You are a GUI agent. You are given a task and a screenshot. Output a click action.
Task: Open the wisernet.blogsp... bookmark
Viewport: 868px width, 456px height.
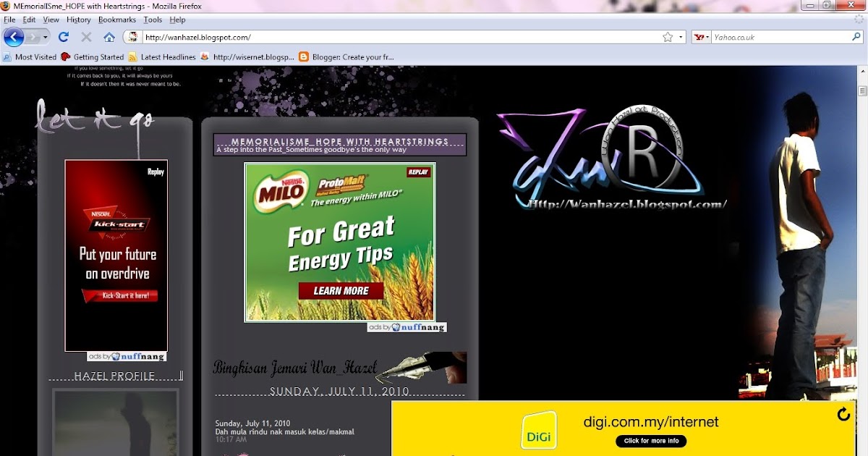[247, 56]
